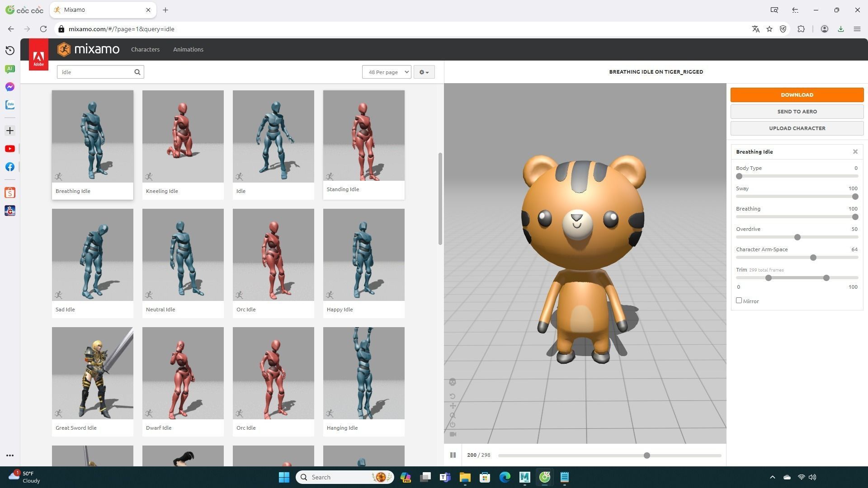
Task: Click the browser back arrow
Action: [11, 29]
